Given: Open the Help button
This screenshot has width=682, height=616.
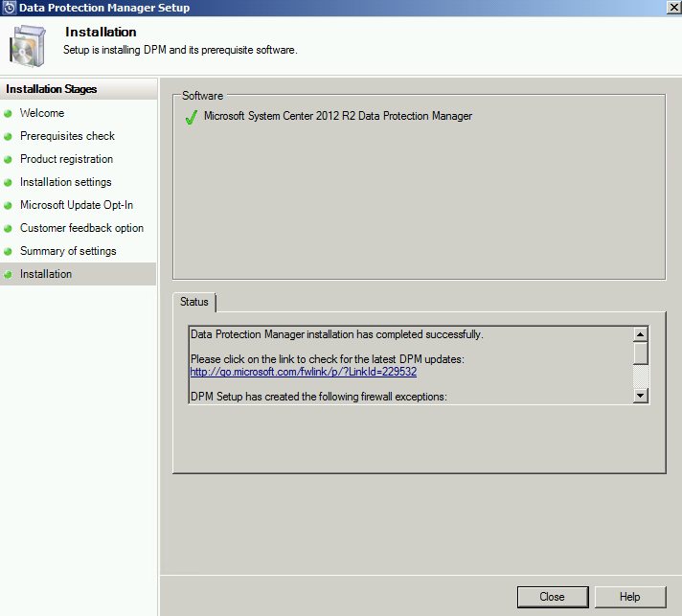Looking at the screenshot, I should click(x=630, y=597).
